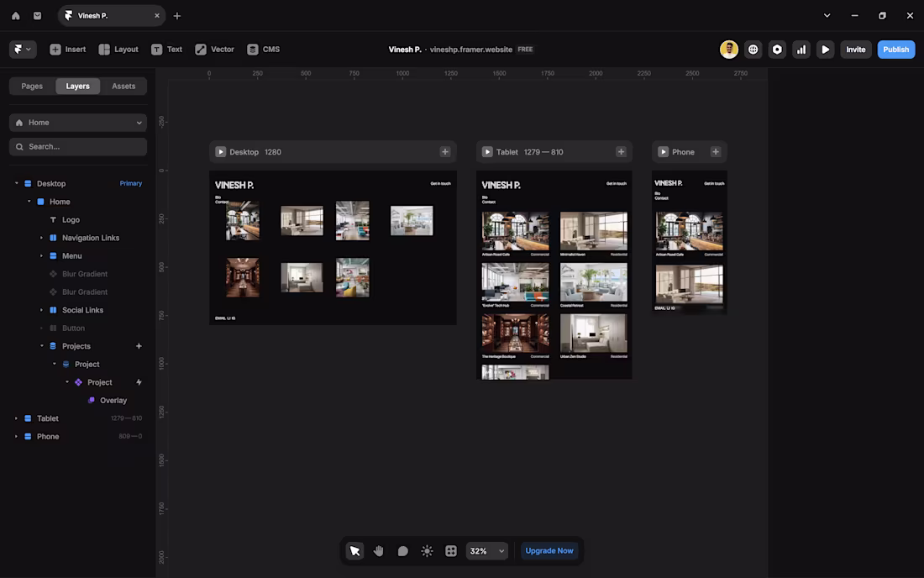Select the Text tool
This screenshot has height=578, width=924.
coord(167,49)
